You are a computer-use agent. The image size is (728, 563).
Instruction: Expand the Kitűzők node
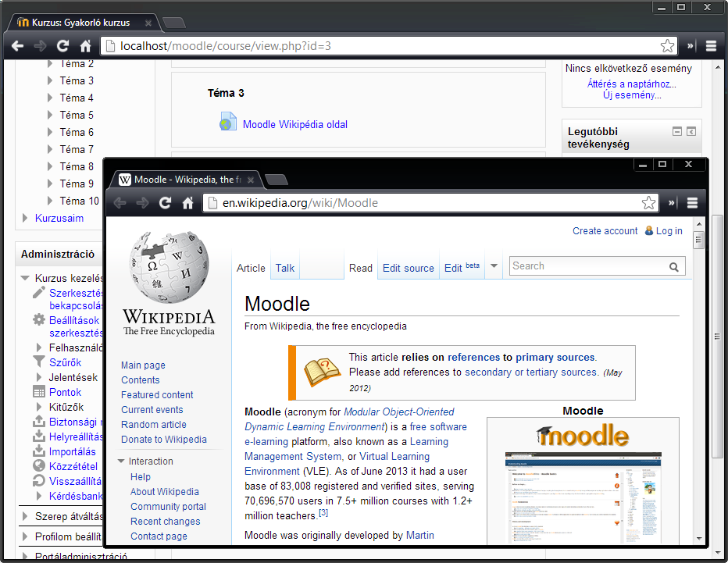[x=39, y=407]
